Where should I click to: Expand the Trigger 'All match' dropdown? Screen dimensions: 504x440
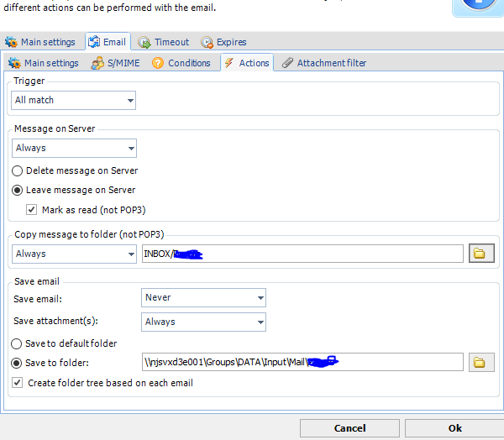(74, 100)
